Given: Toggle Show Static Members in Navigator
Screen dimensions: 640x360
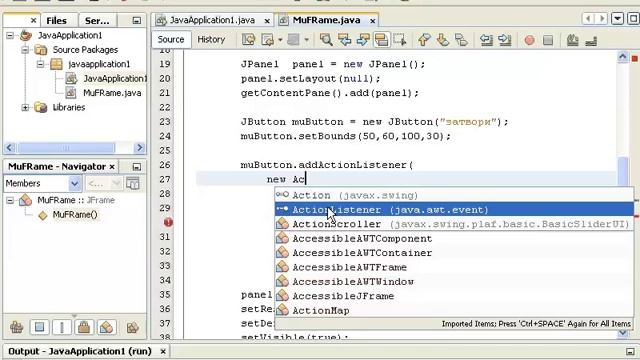Looking at the screenshot, I should click(62, 327).
